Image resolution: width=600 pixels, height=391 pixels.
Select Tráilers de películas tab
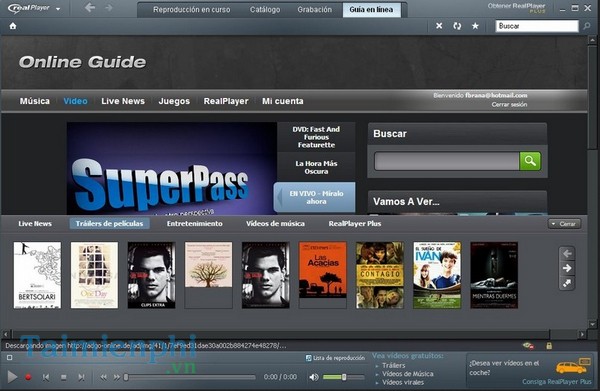tap(109, 223)
